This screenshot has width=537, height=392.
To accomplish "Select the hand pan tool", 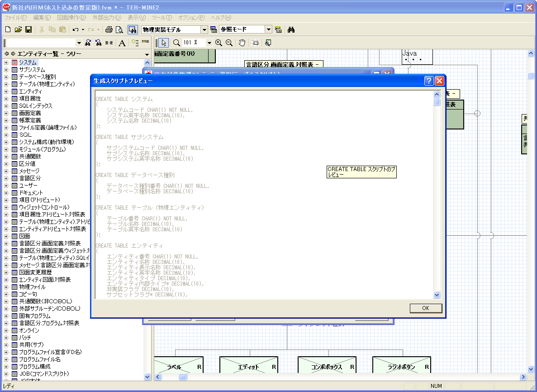I will coord(242,43).
